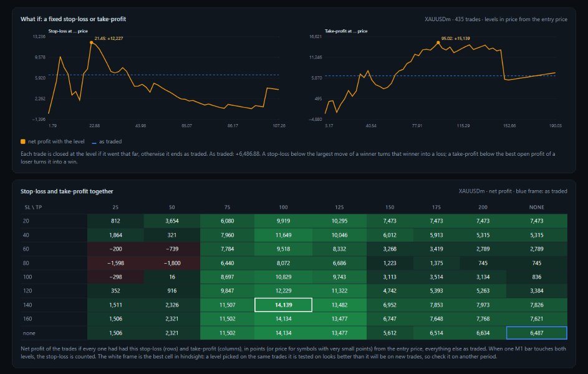This screenshot has width=588, height=374.
Task: Click the 13,482 cell in row 140
Action: point(339,305)
